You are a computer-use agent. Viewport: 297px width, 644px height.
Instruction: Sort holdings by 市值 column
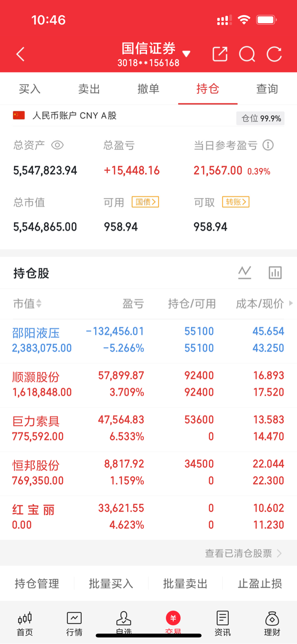click(27, 304)
